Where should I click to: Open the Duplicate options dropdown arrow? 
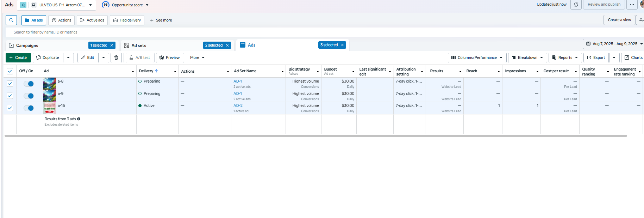coord(68,57)
